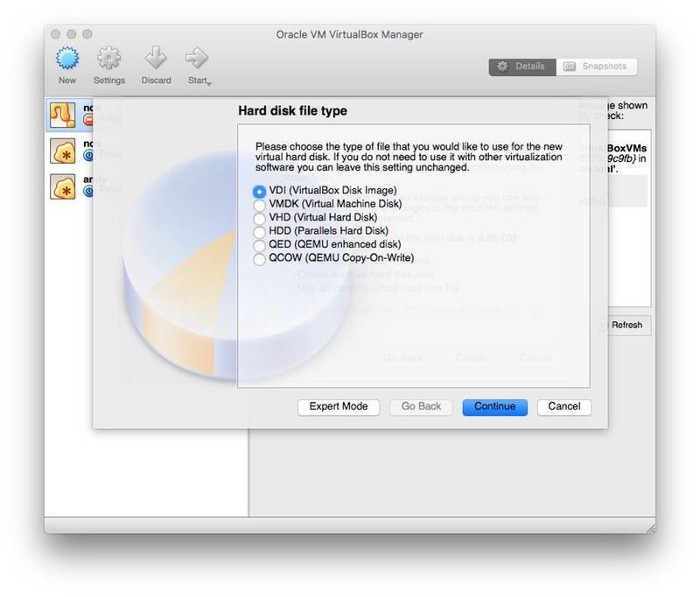Select the first VM icon in the list
This screenshot has width=700, height=597.
pos(62,116)
